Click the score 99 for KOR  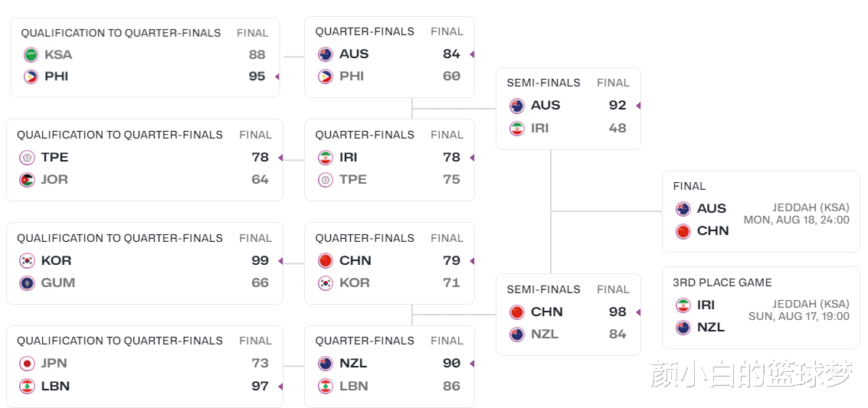click(260, 260)
